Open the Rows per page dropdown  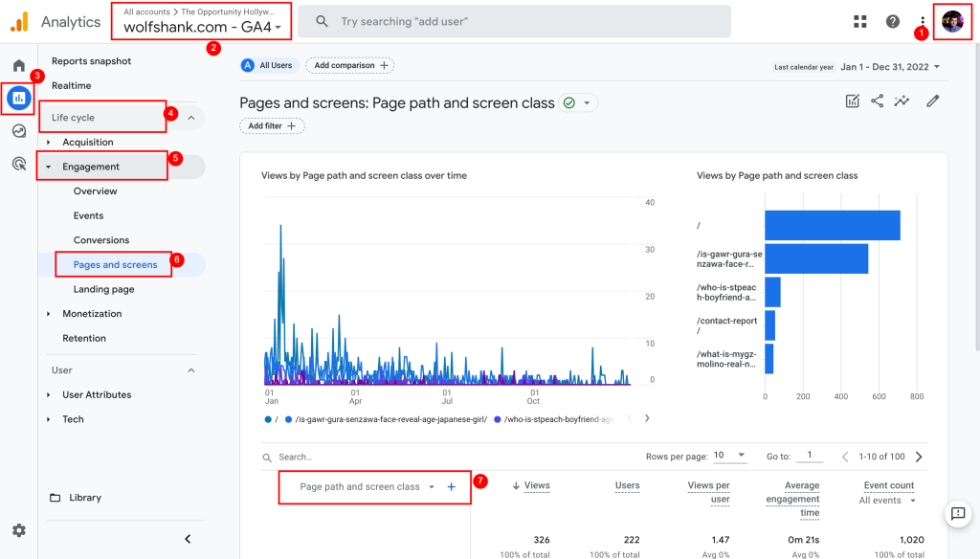(731, 457)
